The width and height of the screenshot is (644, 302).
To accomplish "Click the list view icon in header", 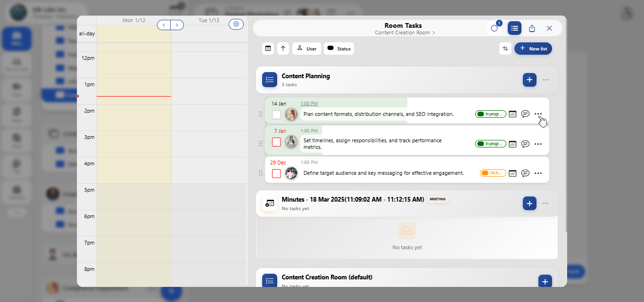I will point(514,28).
